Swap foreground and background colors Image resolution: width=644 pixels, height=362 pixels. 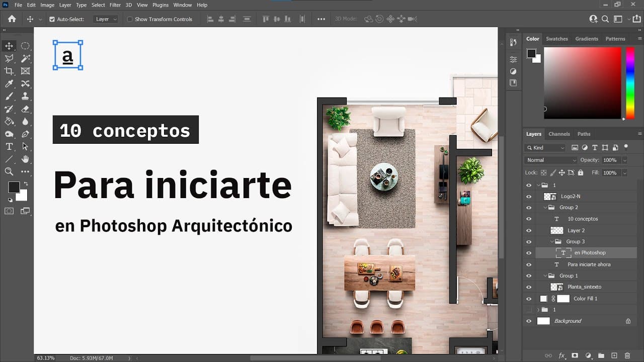(x=26, y=184)
